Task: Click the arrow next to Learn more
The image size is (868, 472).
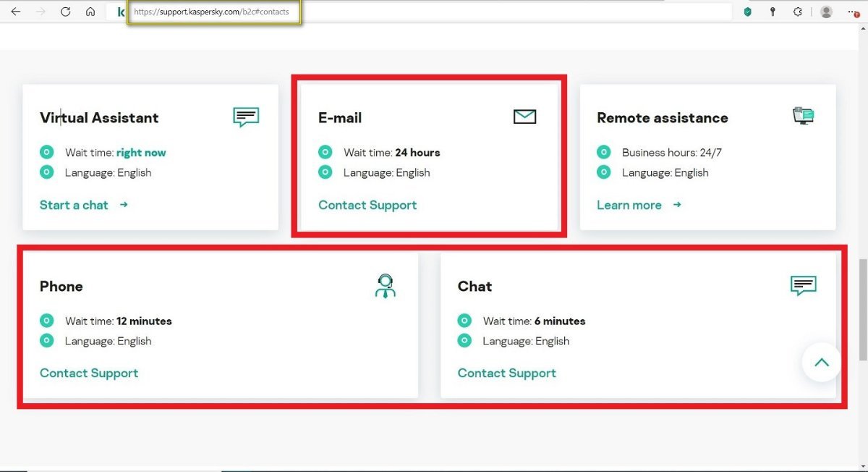Action: click(677, 205)
